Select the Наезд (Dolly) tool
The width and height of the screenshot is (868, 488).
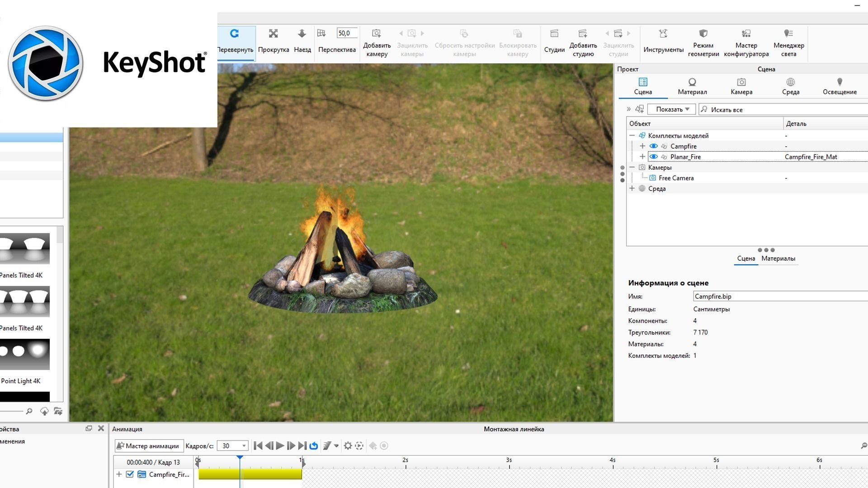click(x=301, y=41)
